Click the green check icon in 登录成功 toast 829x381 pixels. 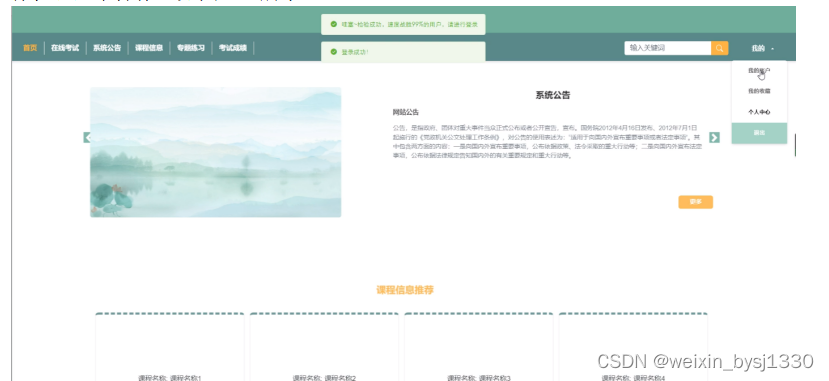coord(334,52)
